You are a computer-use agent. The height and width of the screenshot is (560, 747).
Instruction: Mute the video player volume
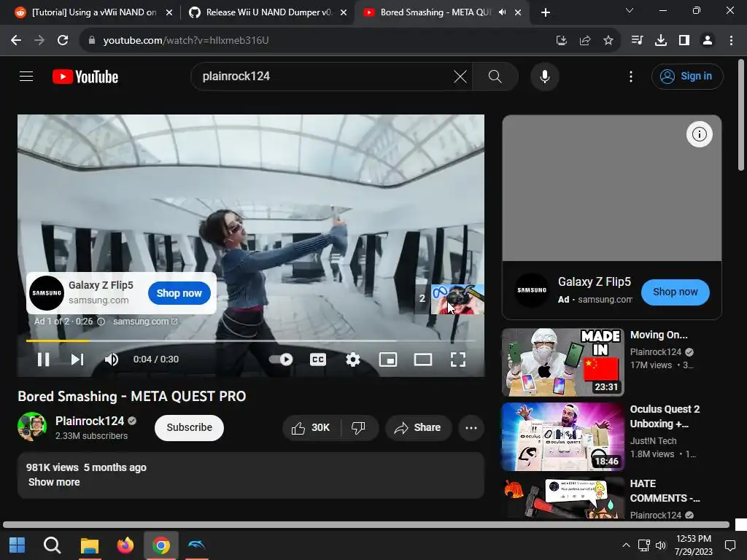(x=112, y=359)
